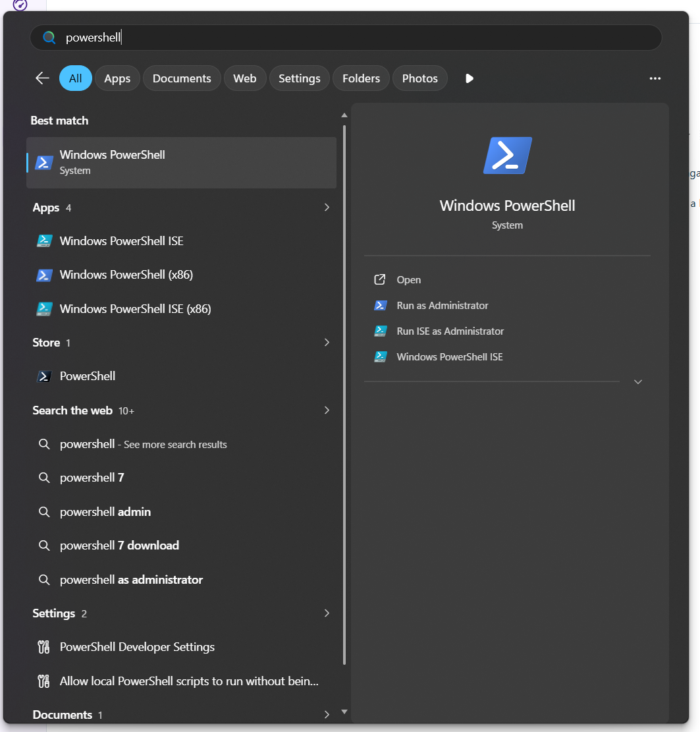The height and width of the screenshot is (732, 700).
Task: Switch to the Settings filter tab
Action: 299,78
